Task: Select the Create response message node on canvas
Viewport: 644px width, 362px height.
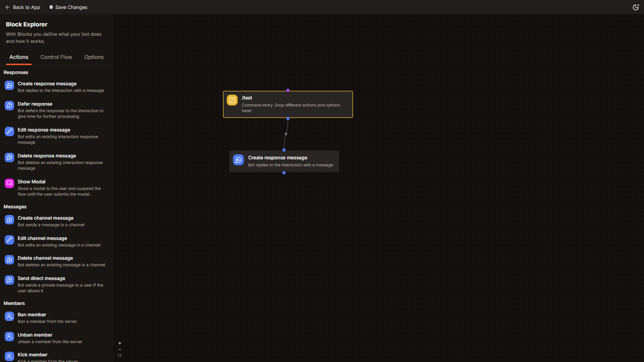Action: click(x=284, y=161)
